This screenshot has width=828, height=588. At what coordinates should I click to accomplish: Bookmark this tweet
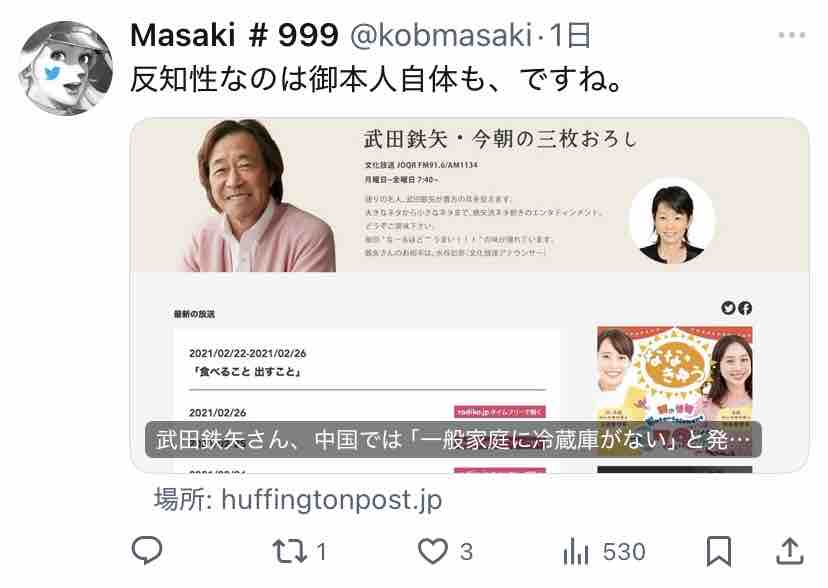pyautogui.click(x=719, y=551)
